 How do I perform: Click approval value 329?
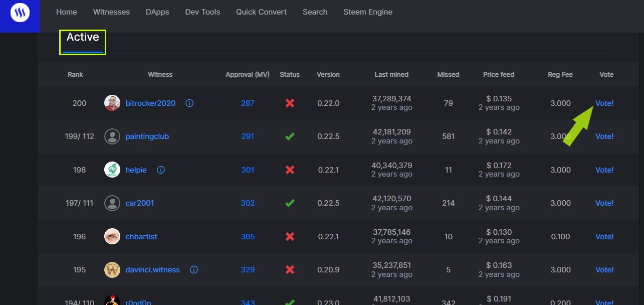(248, 270)
